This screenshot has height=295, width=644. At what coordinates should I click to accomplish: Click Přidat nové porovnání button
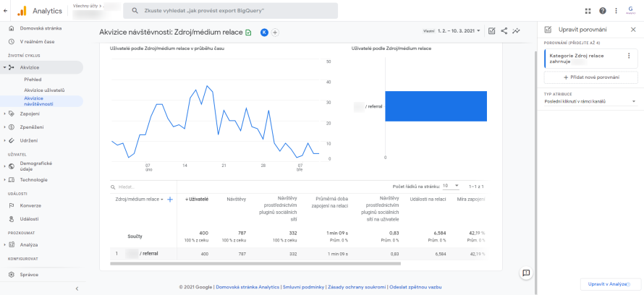590,77
